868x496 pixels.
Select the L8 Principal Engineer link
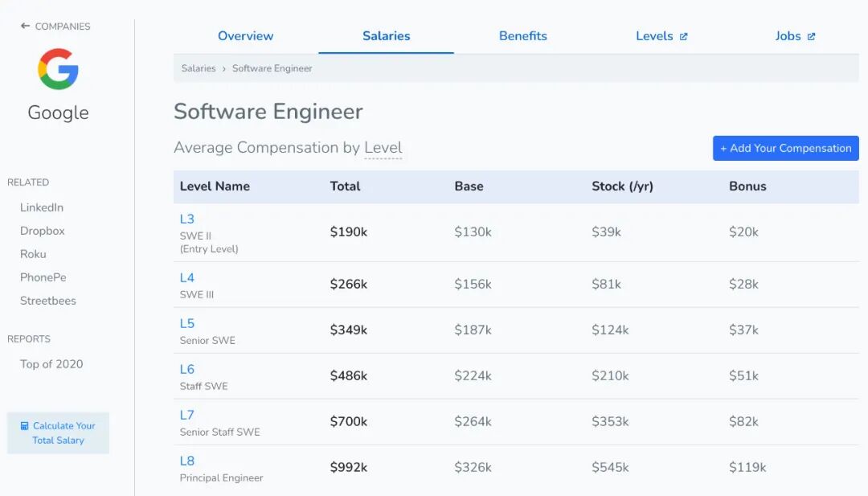187,461
